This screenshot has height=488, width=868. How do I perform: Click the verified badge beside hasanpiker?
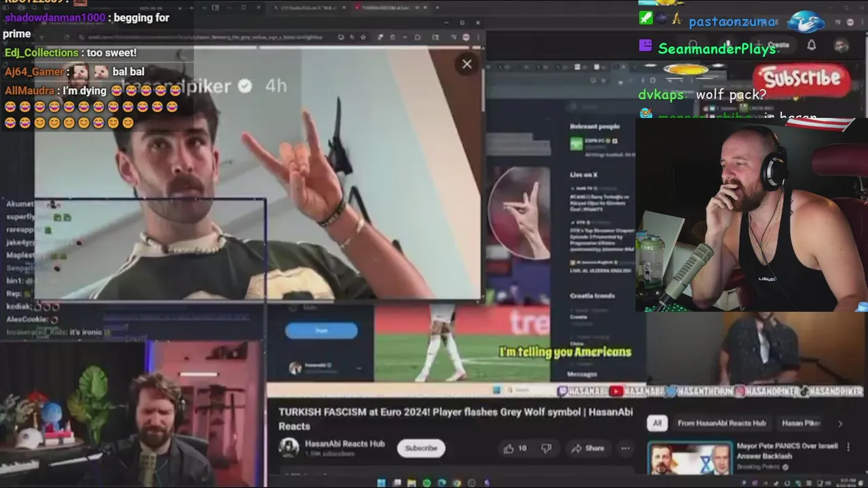pos(245,85)
